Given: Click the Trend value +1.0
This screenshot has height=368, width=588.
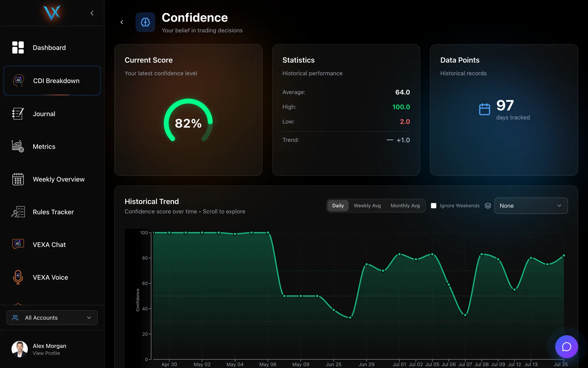Looking at the screenshot, I should pos(403,140).
